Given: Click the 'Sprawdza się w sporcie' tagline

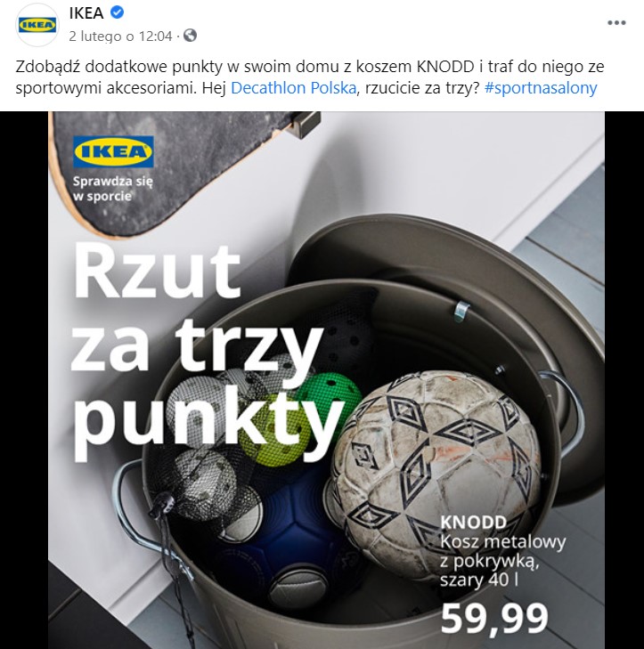Looking at the screenshot, I should (113, 189).
